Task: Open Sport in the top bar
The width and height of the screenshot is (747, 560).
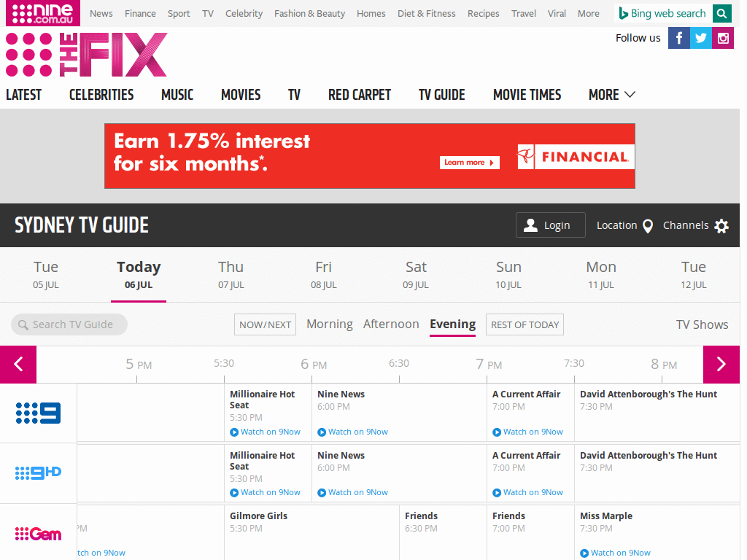Action: click(x=179, y=13)
